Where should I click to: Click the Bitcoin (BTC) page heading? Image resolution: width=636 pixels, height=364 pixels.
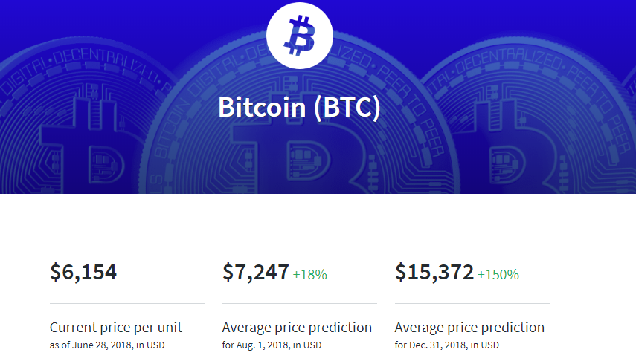coord(299,107)
